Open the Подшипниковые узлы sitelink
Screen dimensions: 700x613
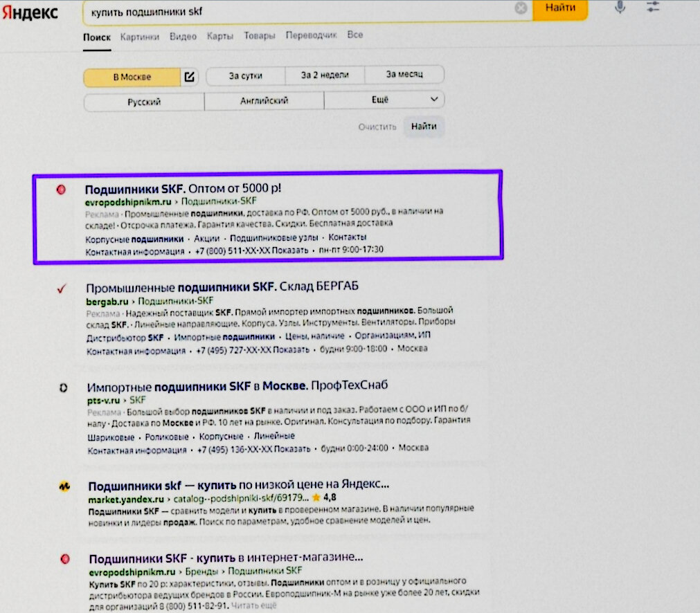[x=274, y=237]
